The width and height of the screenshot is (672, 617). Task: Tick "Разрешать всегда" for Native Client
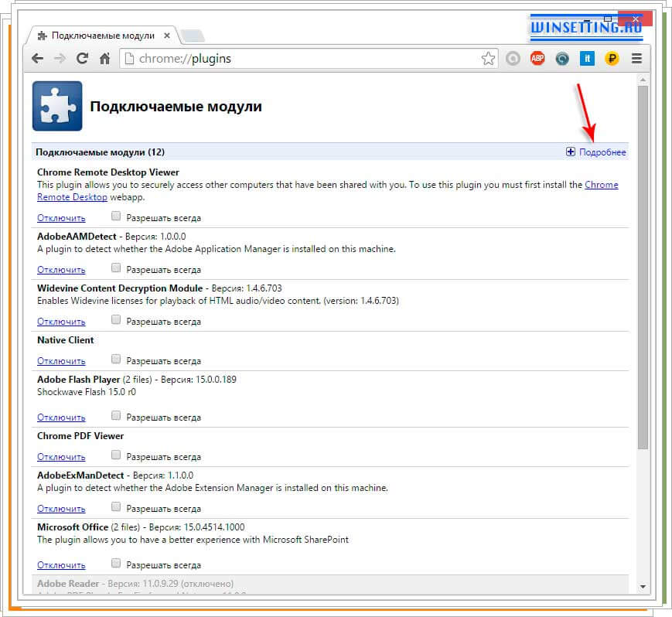click(x=116, y=359)
